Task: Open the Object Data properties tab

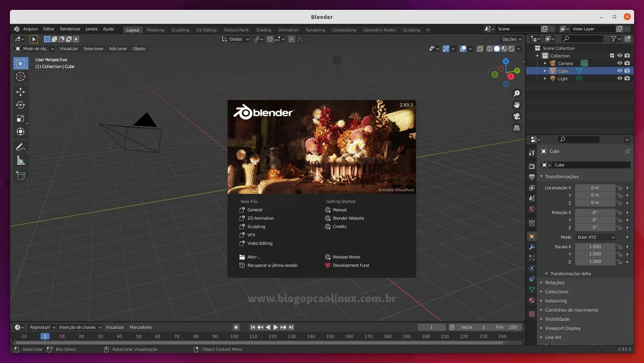Action: point(532,290)
